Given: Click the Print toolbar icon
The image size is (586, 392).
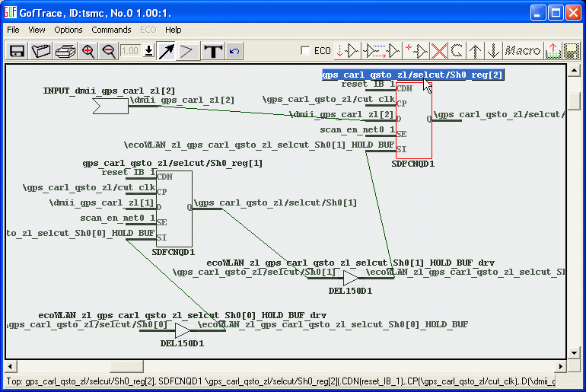Looking at the screenshot, I should 65,51.
